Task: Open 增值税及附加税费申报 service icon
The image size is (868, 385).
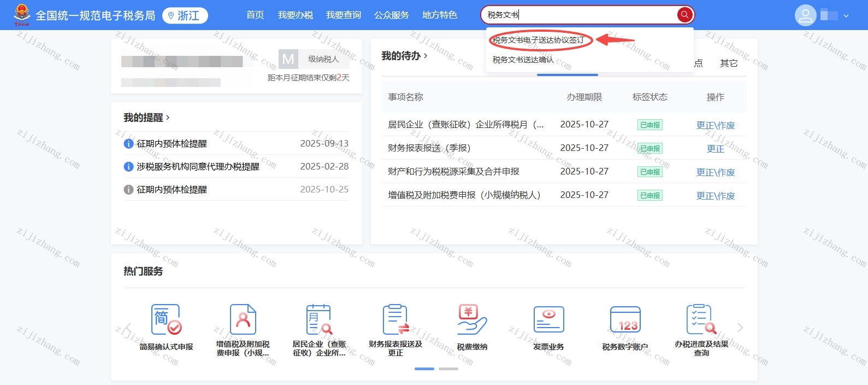Action: click(243, 320)
